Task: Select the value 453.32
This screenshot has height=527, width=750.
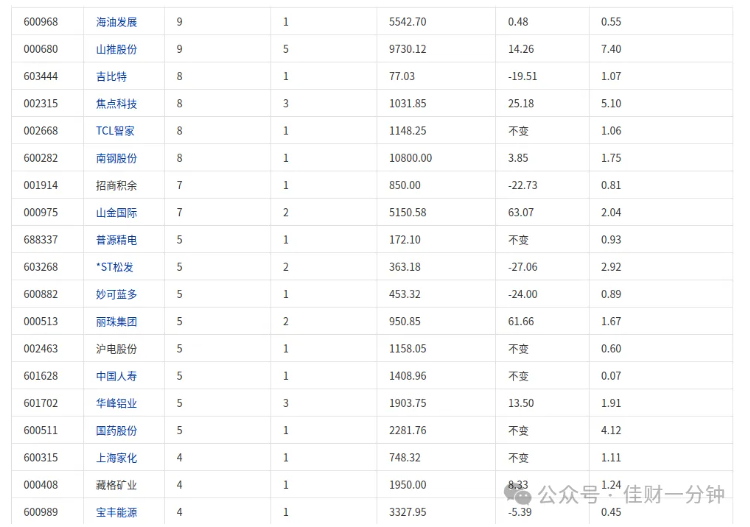Action: click(405, 295)
